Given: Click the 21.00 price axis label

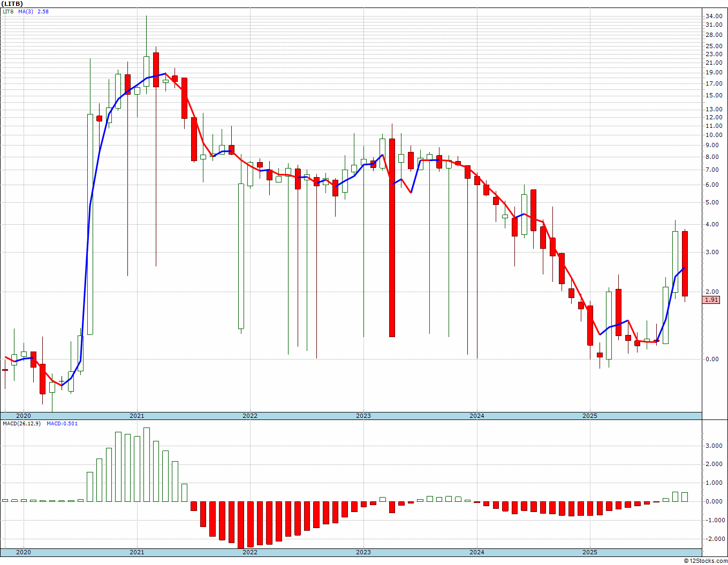Looking at the screenshot, I should coord(714,63).
